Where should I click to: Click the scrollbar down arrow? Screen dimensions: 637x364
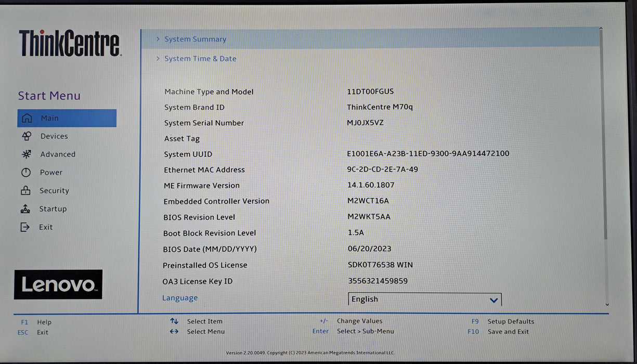point(607,305)
